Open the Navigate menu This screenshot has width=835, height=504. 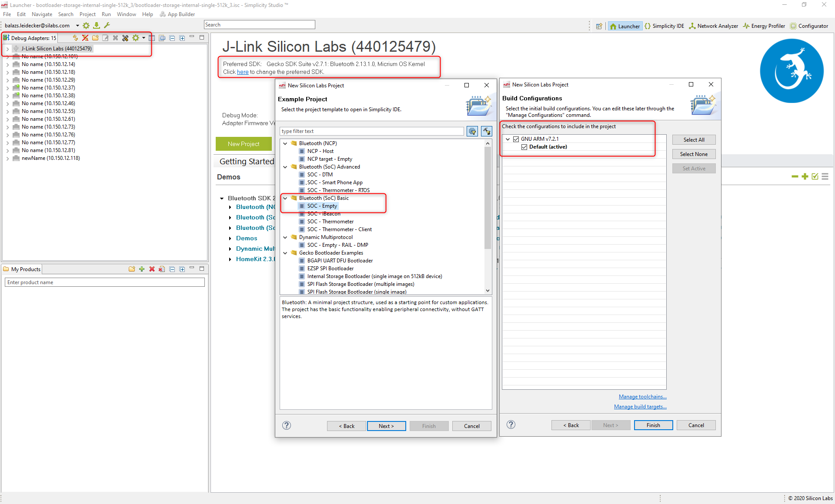42,14
